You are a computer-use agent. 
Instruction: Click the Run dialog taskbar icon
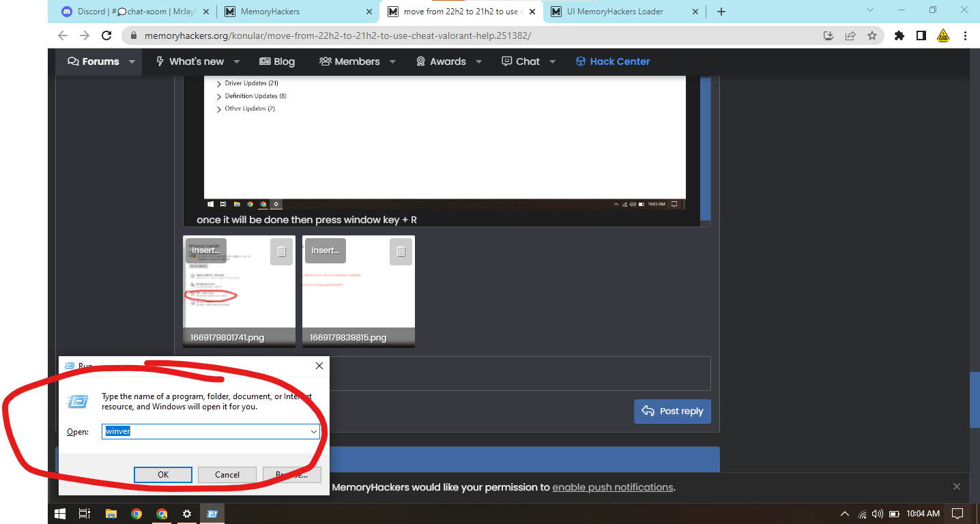point(212,514)
